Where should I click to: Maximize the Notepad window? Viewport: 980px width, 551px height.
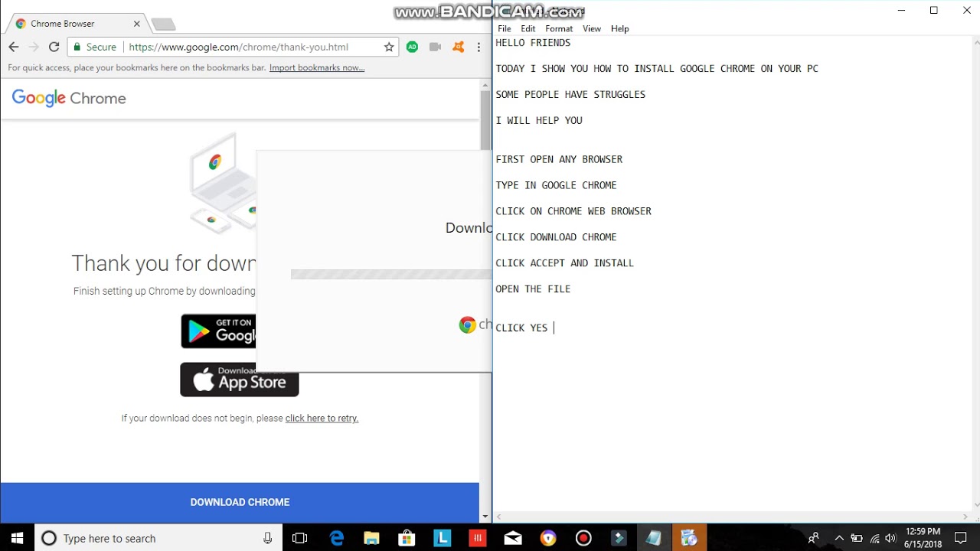tap(934, 10)
